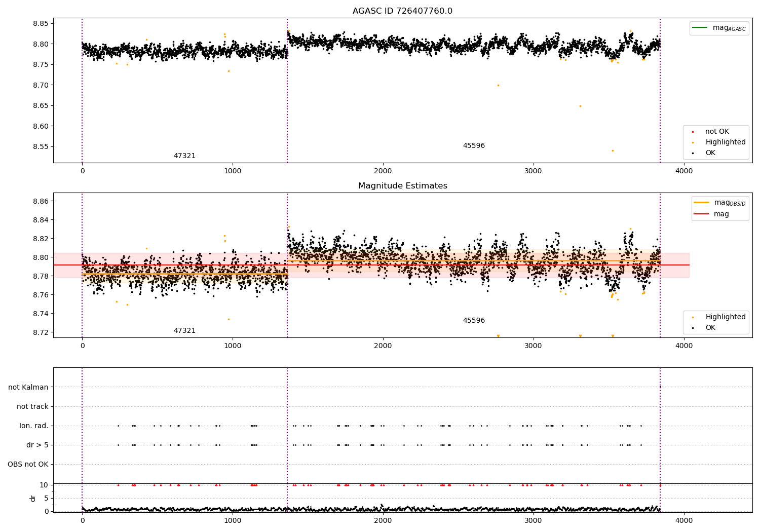Click the x-tick 2000 under the top plot
Image resolution: width=760 pixels, height=532 pixels.
[x=383, y=171]
